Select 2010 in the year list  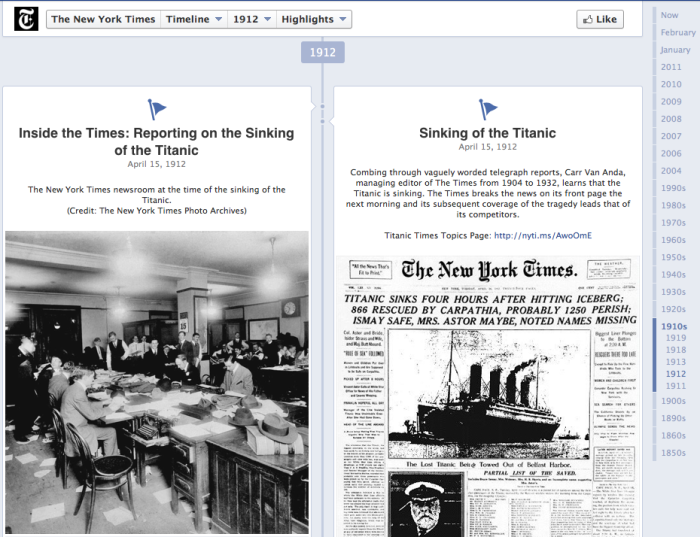671,84
